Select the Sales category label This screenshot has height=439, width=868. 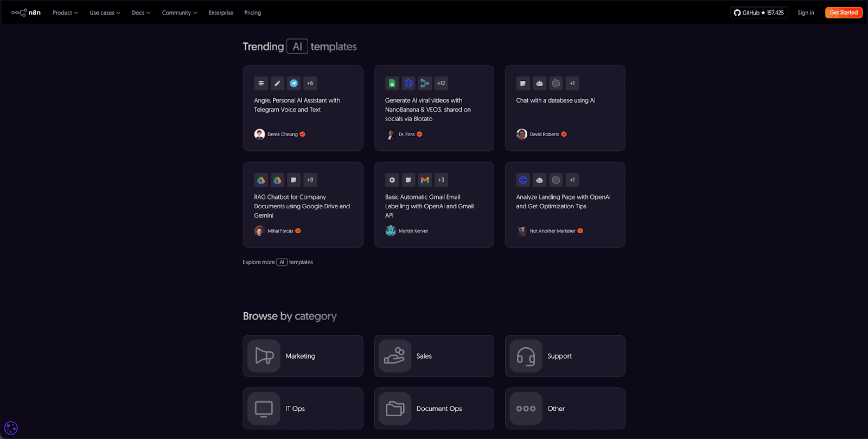coord(424,356)
